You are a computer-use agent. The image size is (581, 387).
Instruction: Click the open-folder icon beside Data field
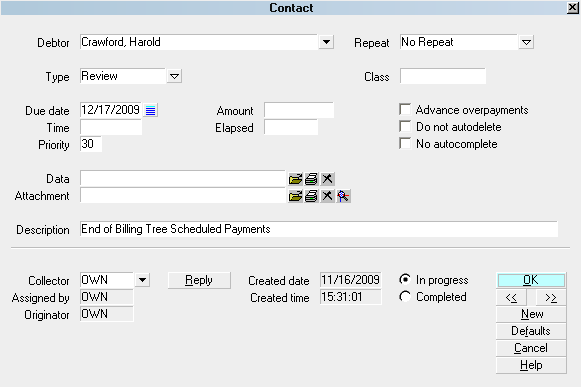click(x=295, y=179)
